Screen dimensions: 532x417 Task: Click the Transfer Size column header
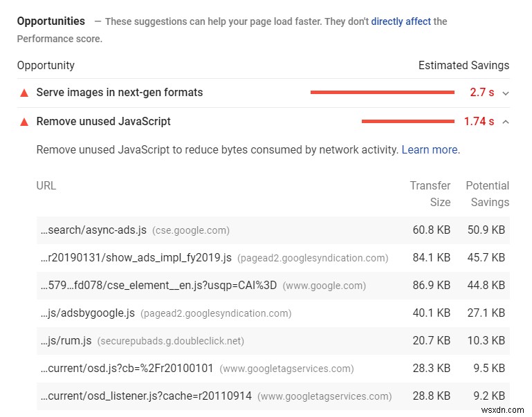[x=430, y=194]
